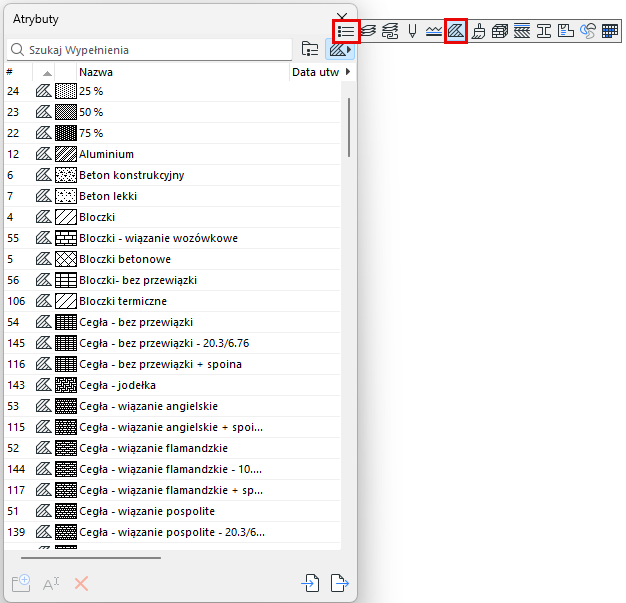Select the Beton lekki fill

(x=172, y=196)
